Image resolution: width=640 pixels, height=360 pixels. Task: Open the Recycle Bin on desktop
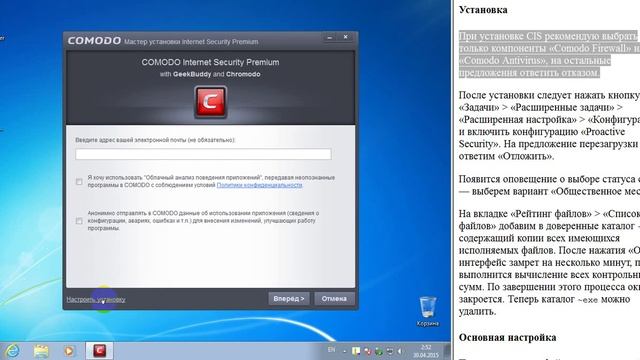tap(427, 311)
